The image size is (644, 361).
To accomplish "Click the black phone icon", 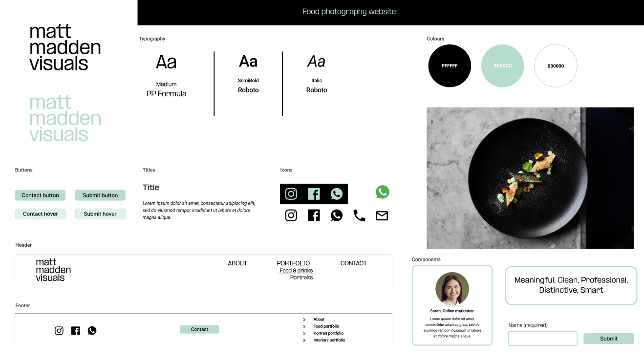I will tap(359, 215).
